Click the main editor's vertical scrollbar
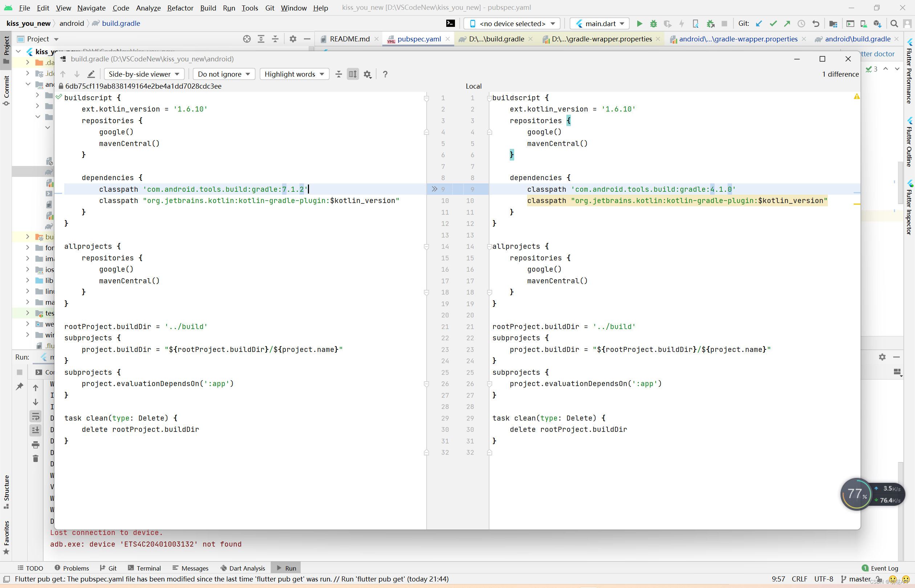 coord(900,183)
